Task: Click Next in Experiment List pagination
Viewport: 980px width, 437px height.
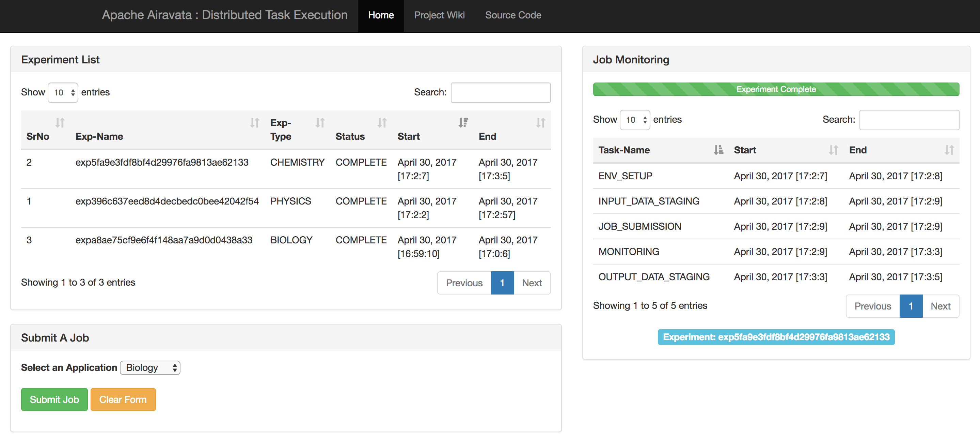Action: coord(532,283)
